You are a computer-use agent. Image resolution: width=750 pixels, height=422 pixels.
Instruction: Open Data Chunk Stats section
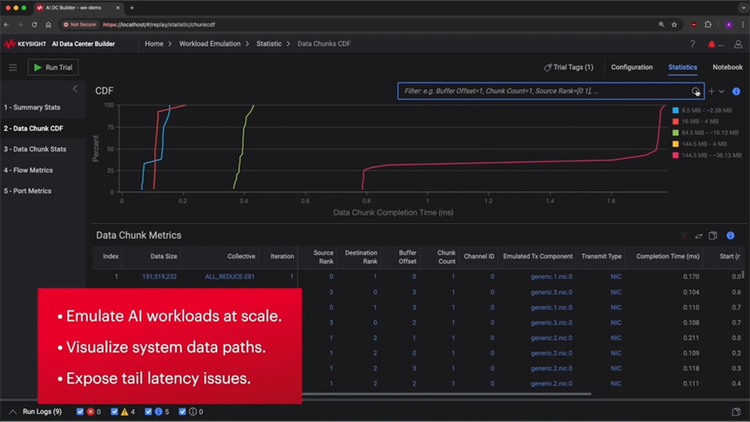[x=35, y=149]
